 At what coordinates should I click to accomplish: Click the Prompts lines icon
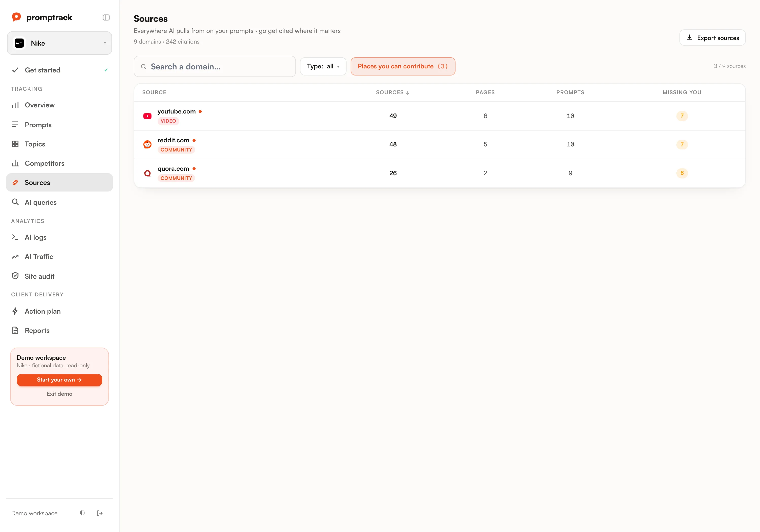[15, 124]
